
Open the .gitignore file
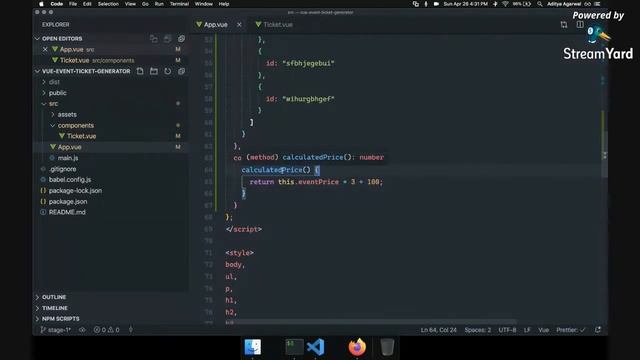click(62, 169)
